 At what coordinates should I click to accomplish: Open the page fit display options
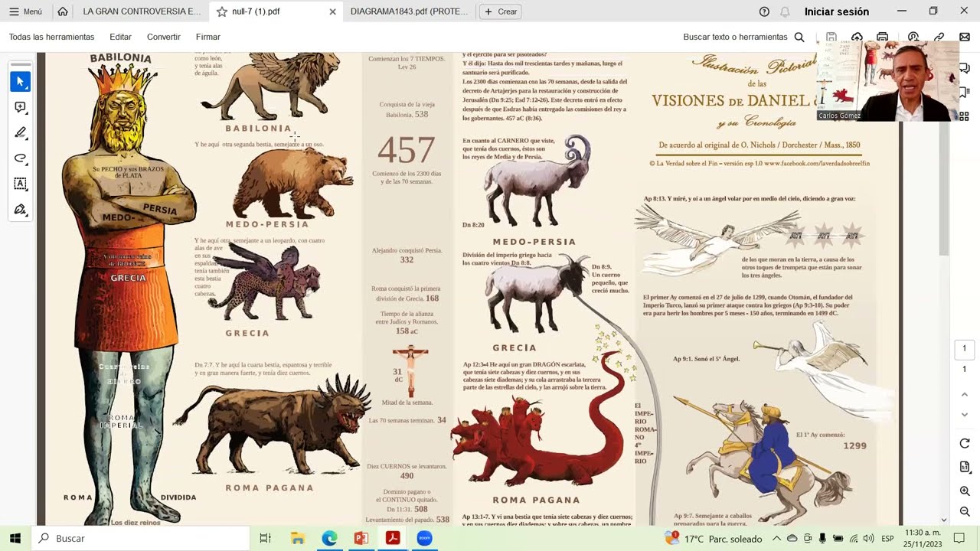(965, 467)
